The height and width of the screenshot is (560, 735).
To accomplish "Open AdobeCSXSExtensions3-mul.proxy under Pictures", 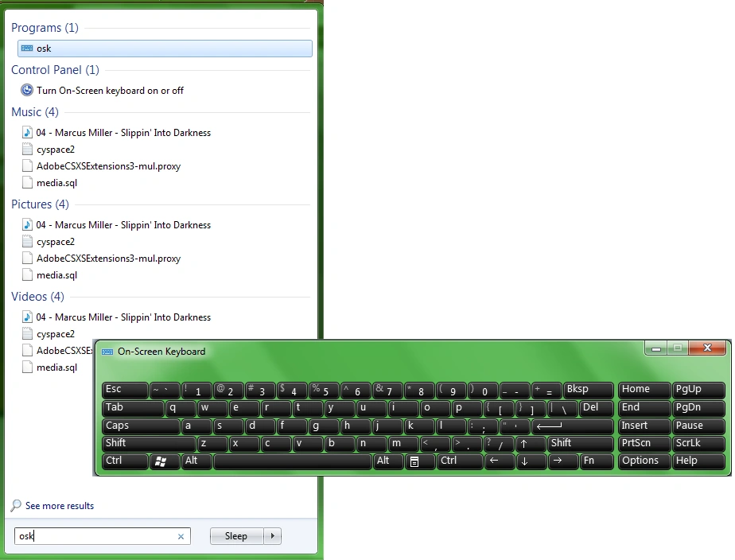I will click(108, 259).
